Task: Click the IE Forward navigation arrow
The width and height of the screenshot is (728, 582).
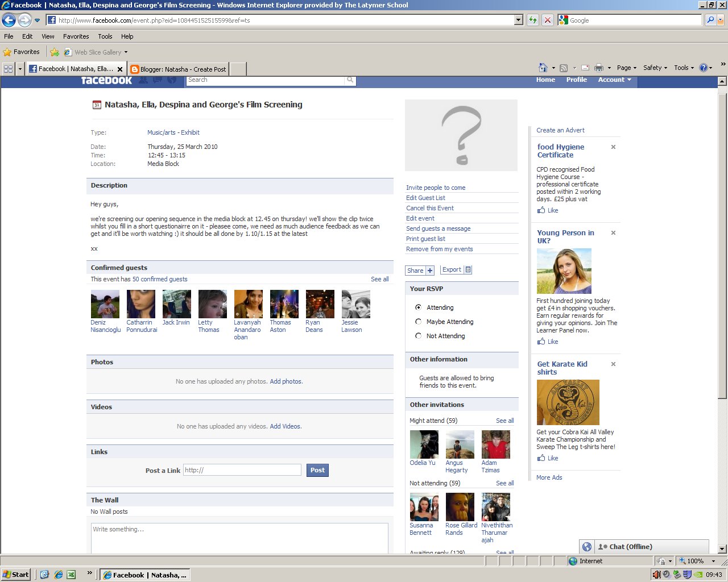Action: [x=24, y=20]
